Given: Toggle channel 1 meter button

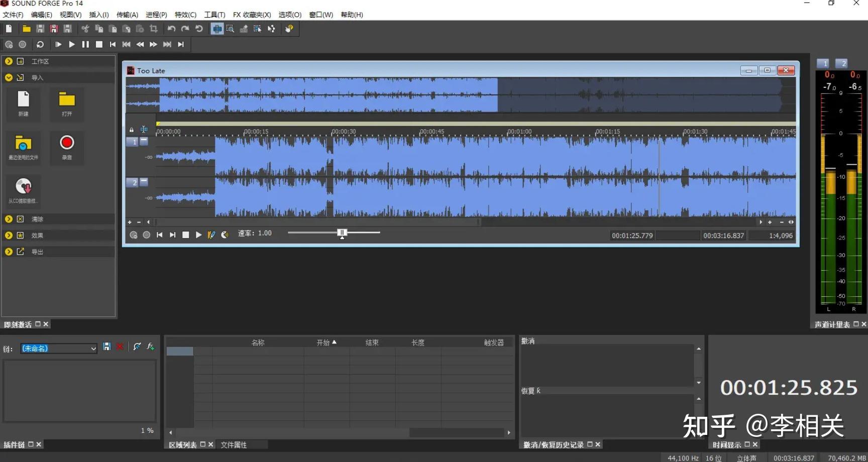Looking at the screenshot, I should pos(823,63).
